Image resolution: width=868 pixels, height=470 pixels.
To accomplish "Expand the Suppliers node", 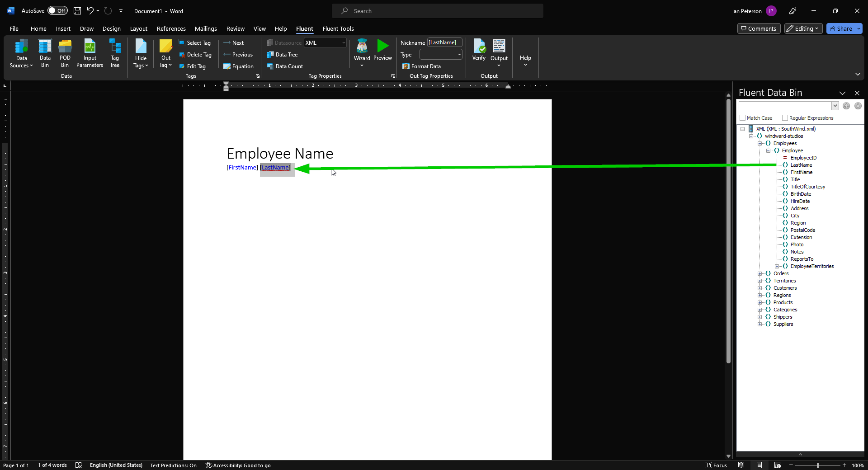I will tap(759, 324).
